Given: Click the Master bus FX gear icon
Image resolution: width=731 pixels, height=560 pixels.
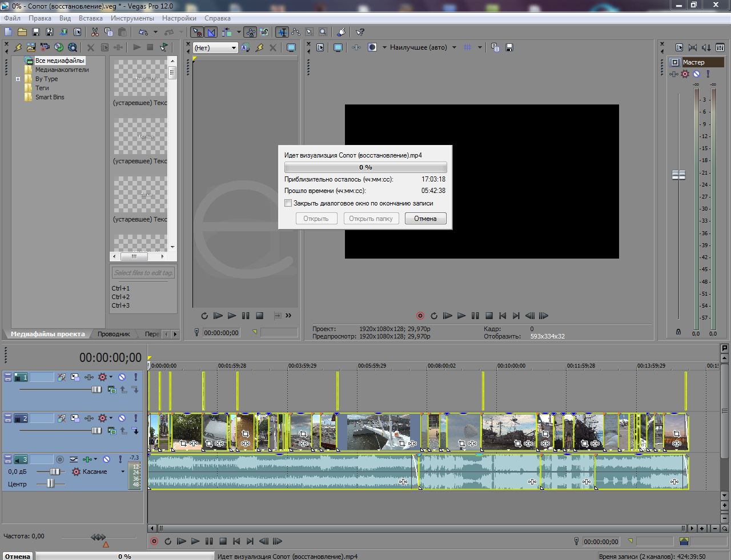Looking at the screenshot, I should coord(685,74).
